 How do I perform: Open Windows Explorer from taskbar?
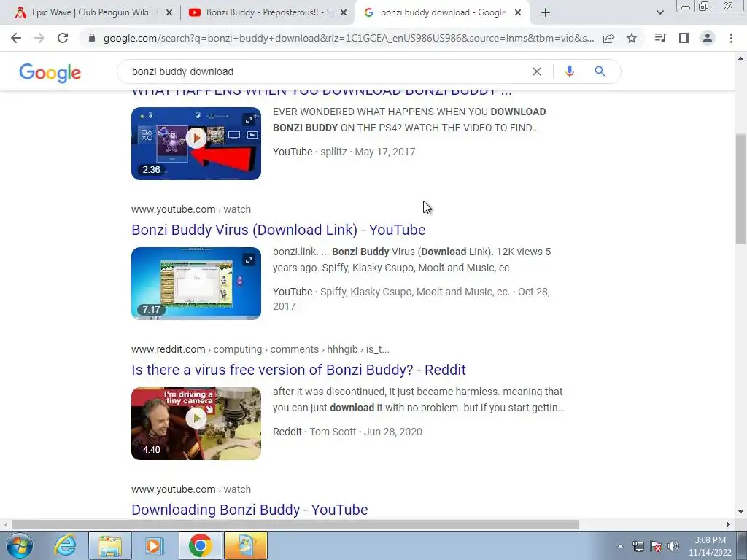tap(110, 545)
